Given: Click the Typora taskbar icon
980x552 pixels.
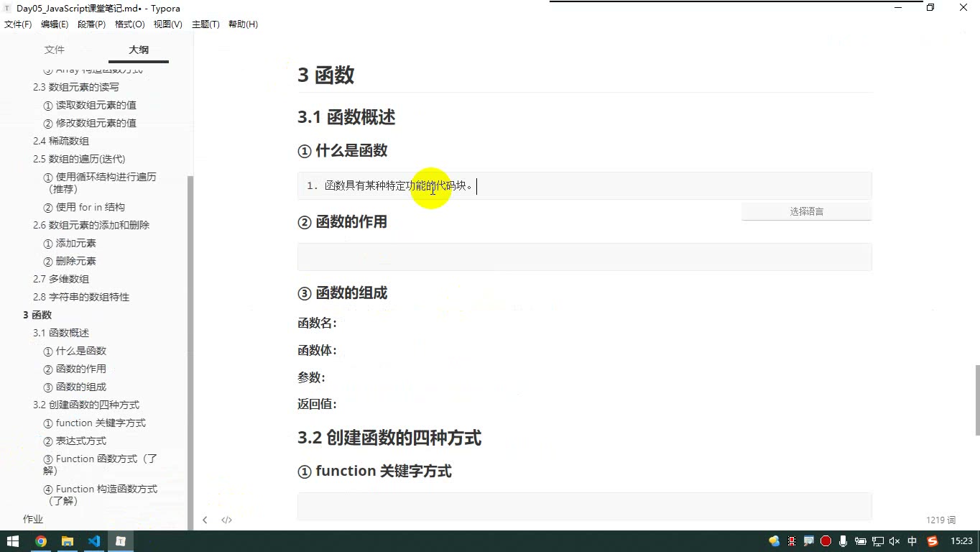Looking at the screenshot, I should 121,541.
